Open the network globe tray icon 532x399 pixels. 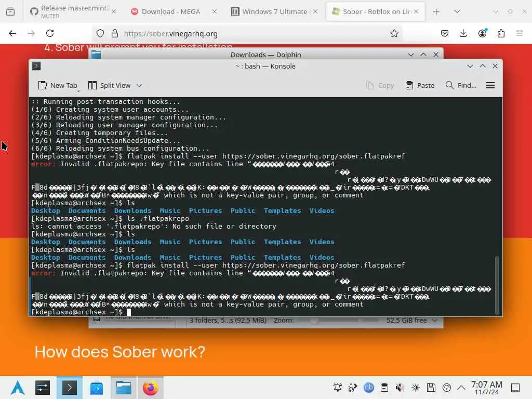(353, 388)
